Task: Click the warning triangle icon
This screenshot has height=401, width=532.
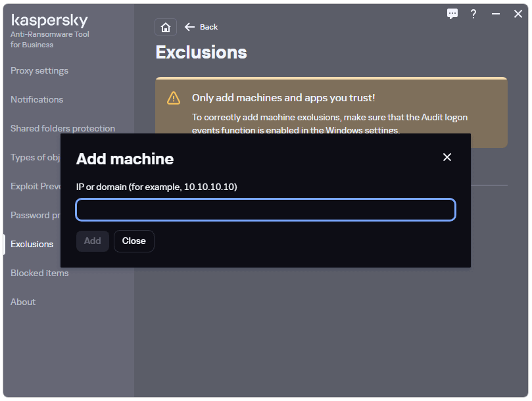Action: (x=174, y=98)
